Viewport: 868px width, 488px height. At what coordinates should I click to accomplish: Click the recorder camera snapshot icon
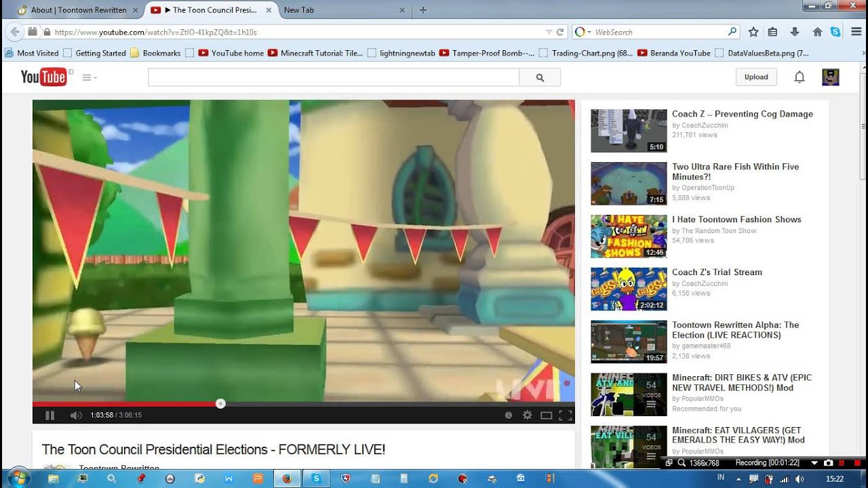[x=828, y=463]
